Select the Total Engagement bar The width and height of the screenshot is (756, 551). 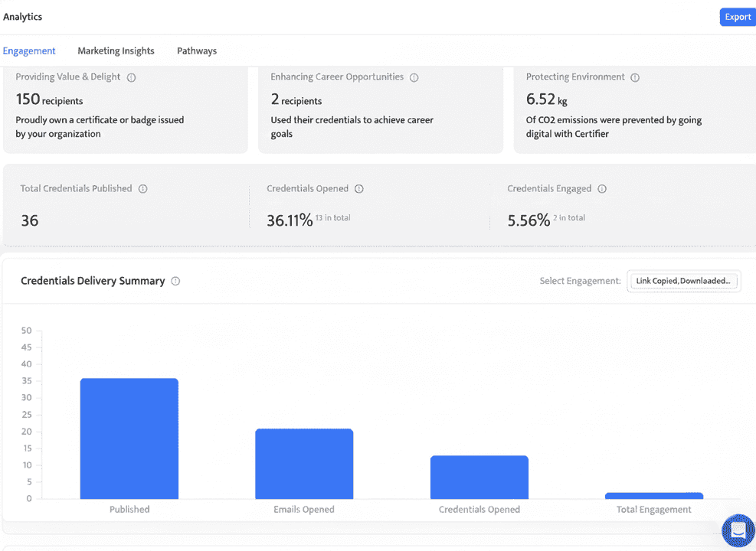pyautogui.click(x=654, y=495)
